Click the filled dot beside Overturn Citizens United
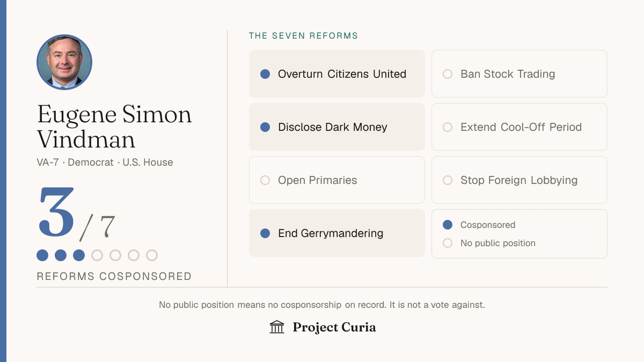The height and width of the screenshot is (362, 644). pos(265,74)
